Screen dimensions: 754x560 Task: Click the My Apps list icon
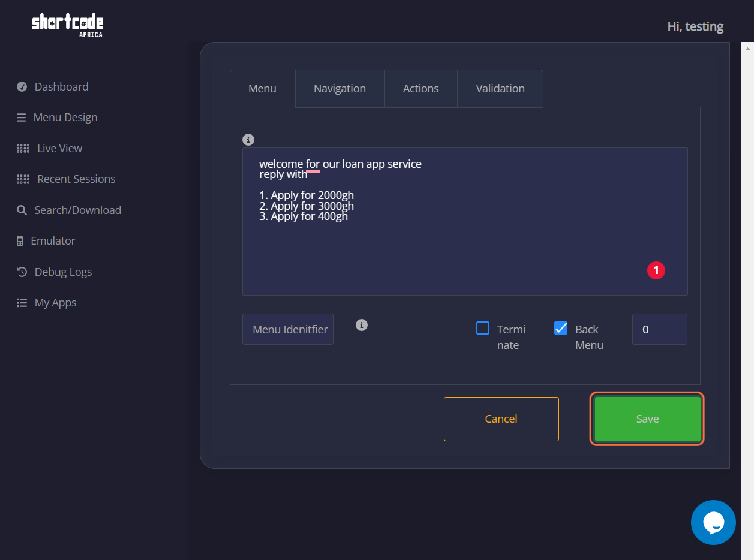[x=22, y=303]
